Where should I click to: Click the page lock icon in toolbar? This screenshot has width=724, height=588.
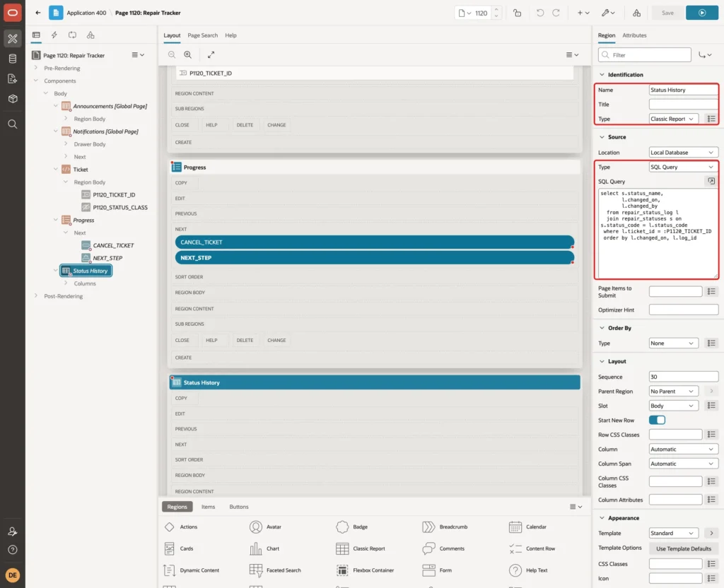point(517,13)
